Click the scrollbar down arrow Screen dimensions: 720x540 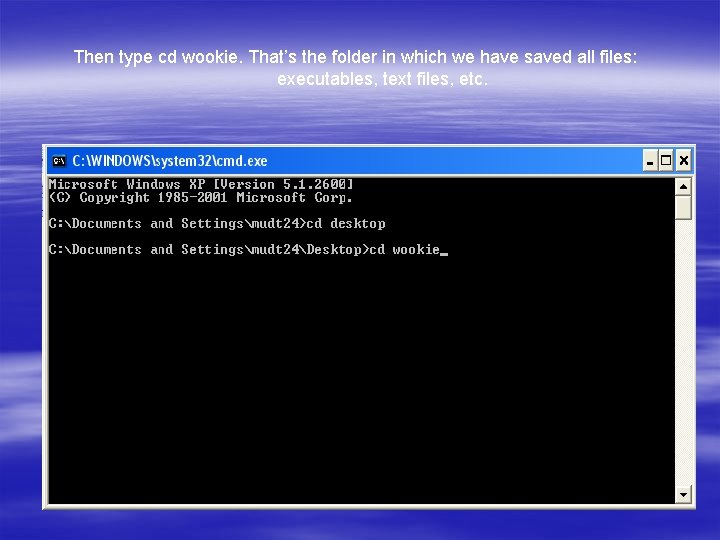[x=683, y=495]
